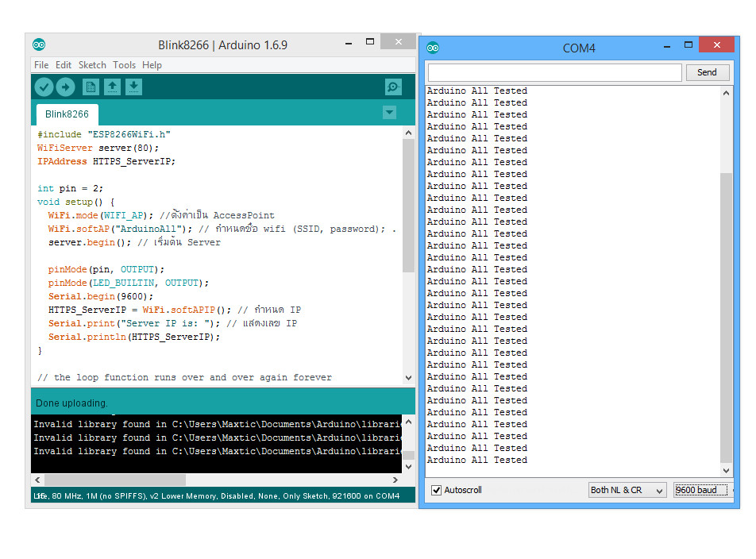Click the first 'Invalid library found' console line

pyautogui.click(x=217, y=424)
